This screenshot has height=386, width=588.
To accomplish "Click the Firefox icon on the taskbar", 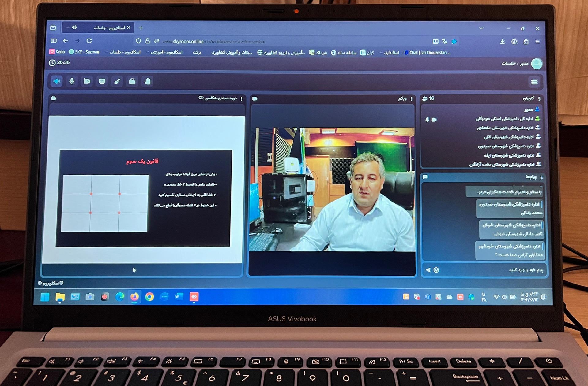I will (134, 297).
